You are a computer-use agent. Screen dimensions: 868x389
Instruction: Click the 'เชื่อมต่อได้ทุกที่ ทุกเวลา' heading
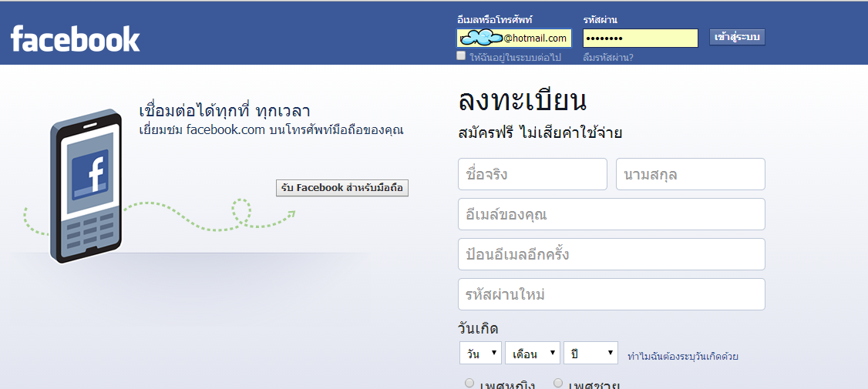click(x=224, y=110)
